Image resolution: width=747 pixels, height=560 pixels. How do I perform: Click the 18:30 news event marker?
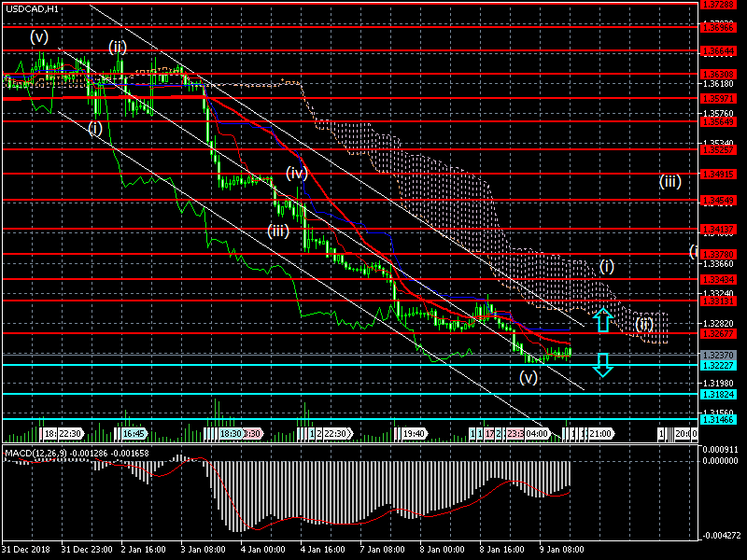tap(231, 434)
